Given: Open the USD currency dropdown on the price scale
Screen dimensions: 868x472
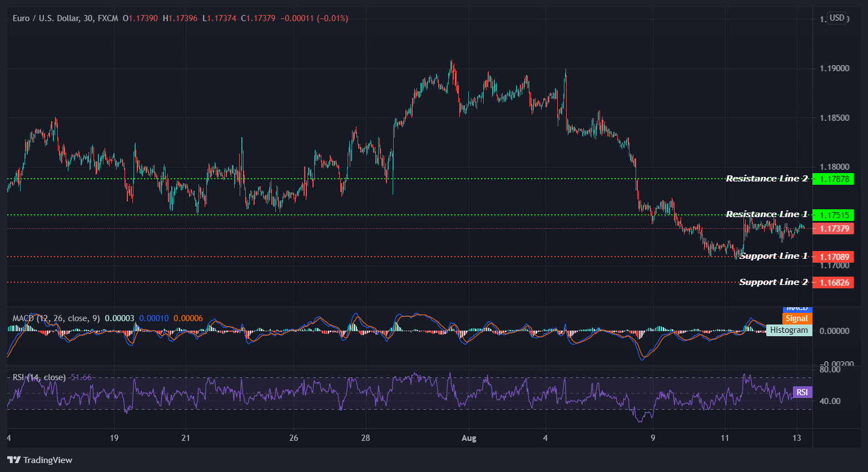Looking at the screenshot, I should coord(837,18).
